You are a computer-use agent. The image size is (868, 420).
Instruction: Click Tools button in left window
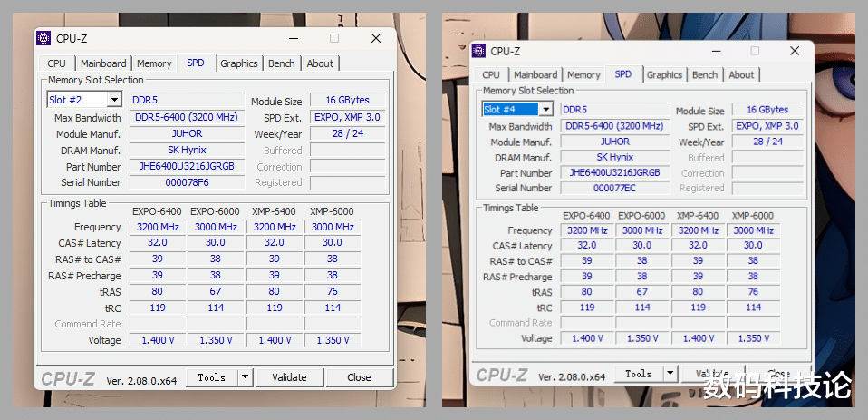[212, 377]
